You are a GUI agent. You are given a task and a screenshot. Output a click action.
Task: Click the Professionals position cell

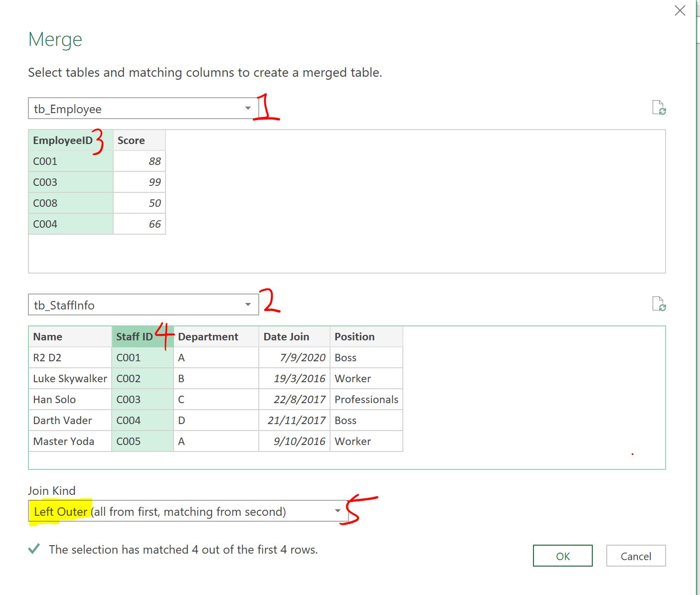(366, 400)
